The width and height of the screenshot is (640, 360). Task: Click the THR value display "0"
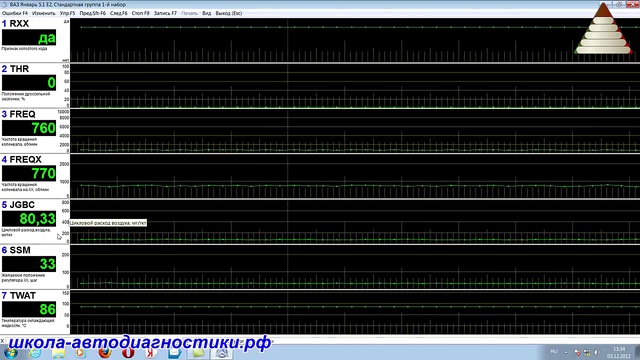point(29,83)
